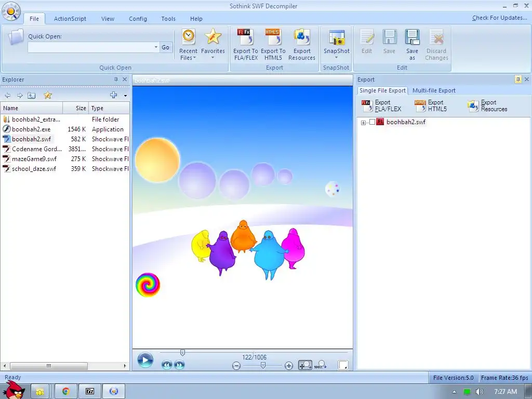
Task: Zoom in the preview
Action: coord(289,366)
